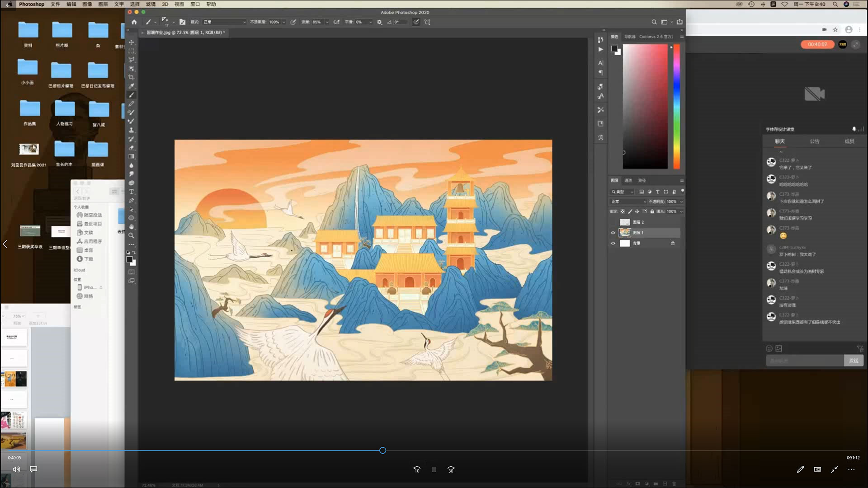Image resolution: width=868 pixels, height=488 pixels.
Task: Select the Pen tool
Action: [131, 200]
